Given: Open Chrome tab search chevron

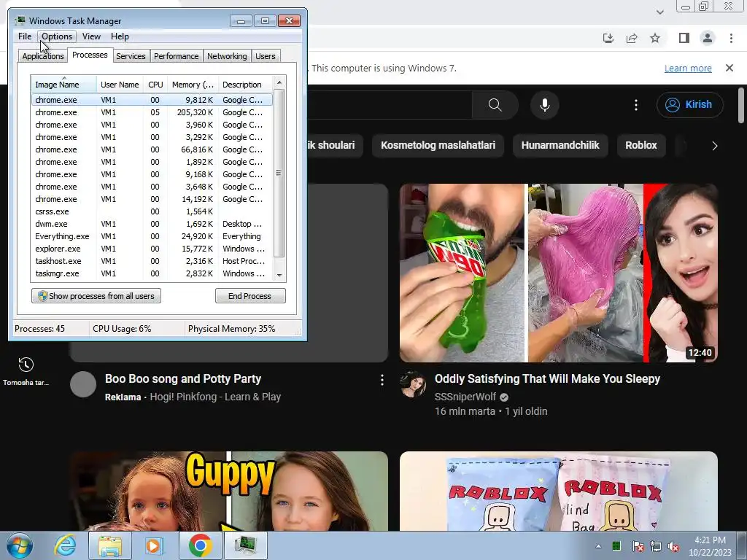Looking at the screenshot, I should pyautogui.click(x=659, y=12).
